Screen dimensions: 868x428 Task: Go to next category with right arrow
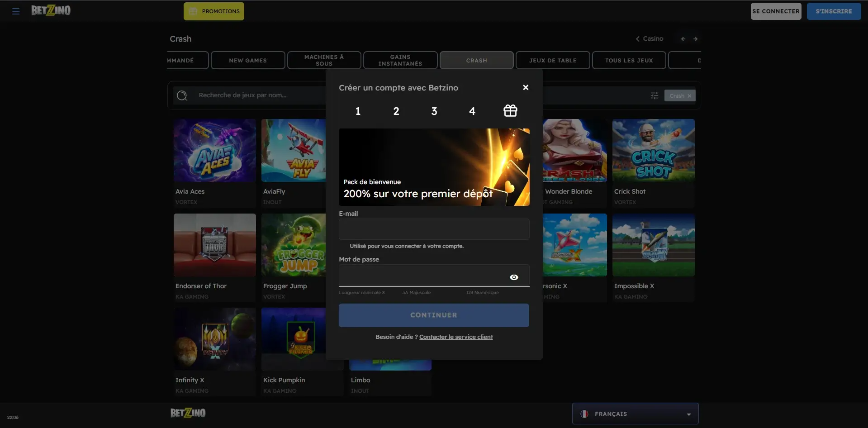pos(695,39)
